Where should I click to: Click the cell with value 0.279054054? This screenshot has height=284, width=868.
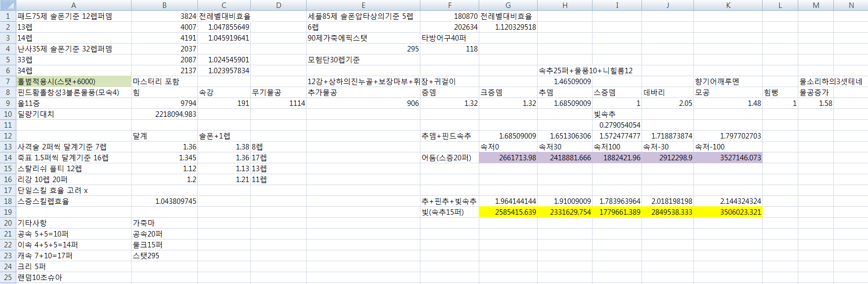tap(617, 125)
